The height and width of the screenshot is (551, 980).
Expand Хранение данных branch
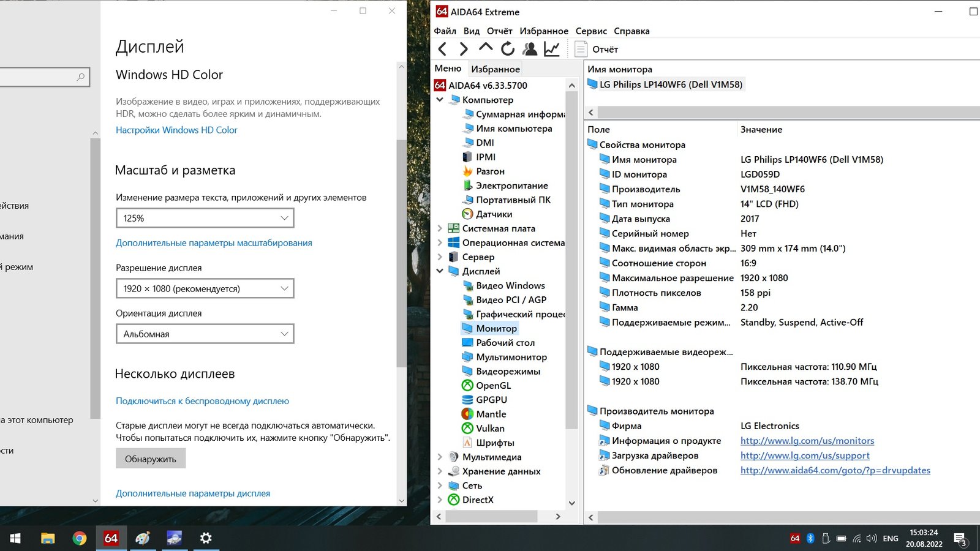pos(440,471)
